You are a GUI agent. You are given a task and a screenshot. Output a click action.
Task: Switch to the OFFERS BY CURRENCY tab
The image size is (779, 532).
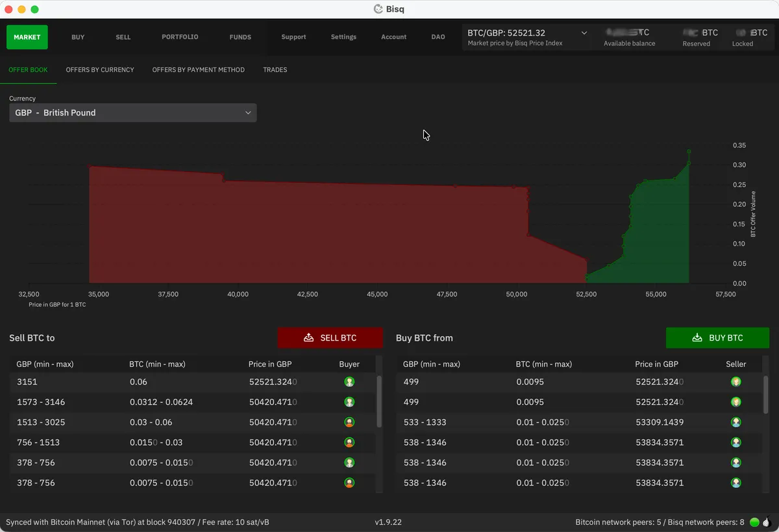click(99, 69)
